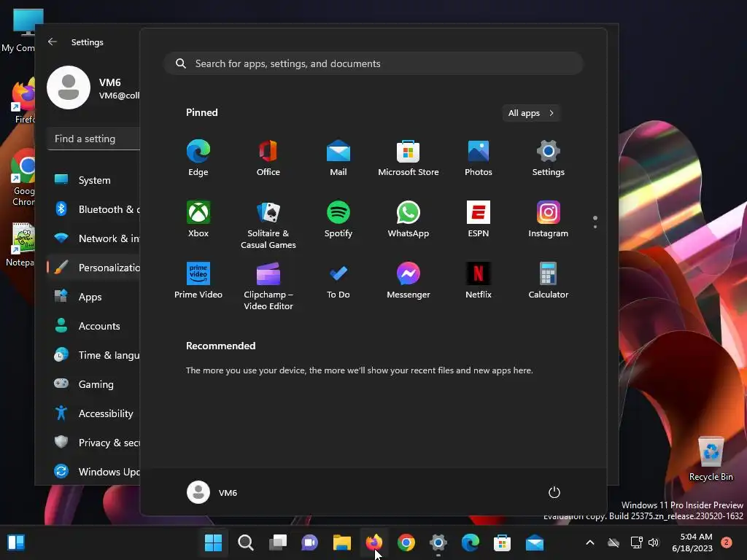Open Mail from the taskbar
Screen dimensions: 747x560
(x=535, y=542)
